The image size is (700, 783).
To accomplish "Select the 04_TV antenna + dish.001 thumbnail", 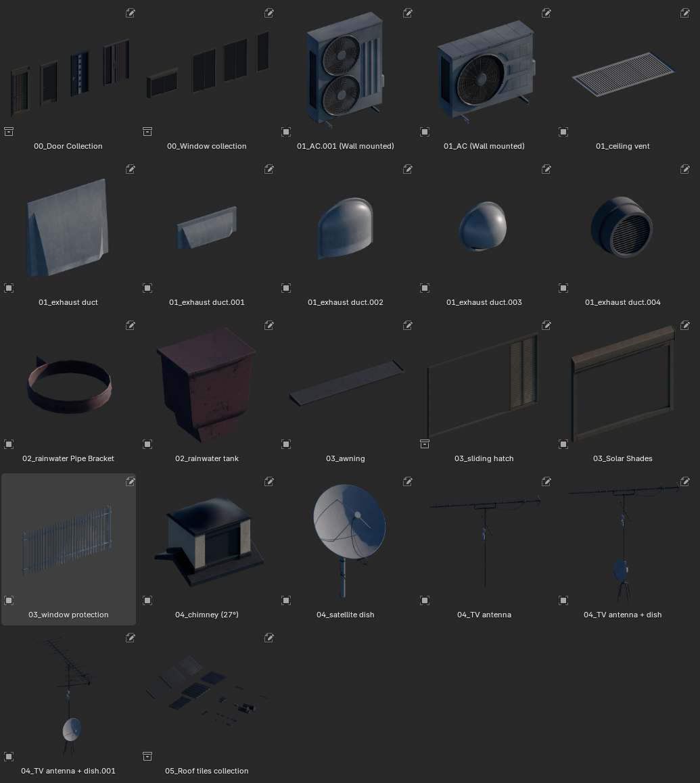I will coord(69,696).
